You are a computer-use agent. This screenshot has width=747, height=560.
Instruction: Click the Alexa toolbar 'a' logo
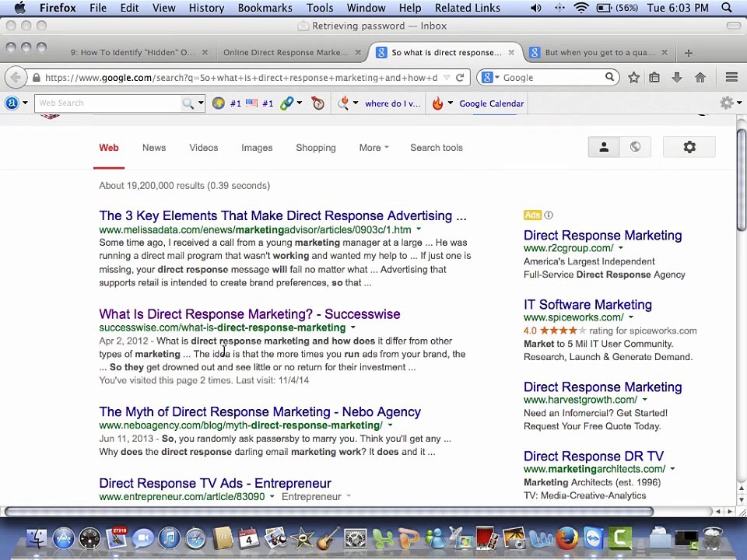[12, 103]
